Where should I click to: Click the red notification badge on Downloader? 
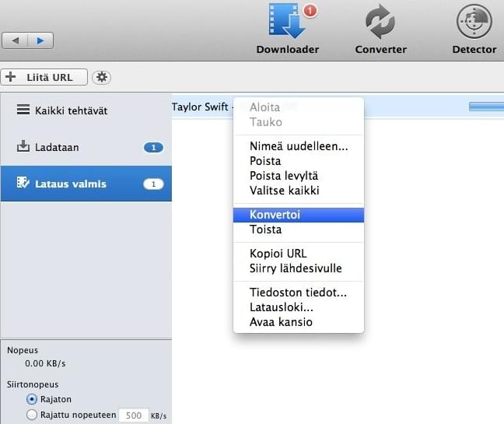coord(310,11)
